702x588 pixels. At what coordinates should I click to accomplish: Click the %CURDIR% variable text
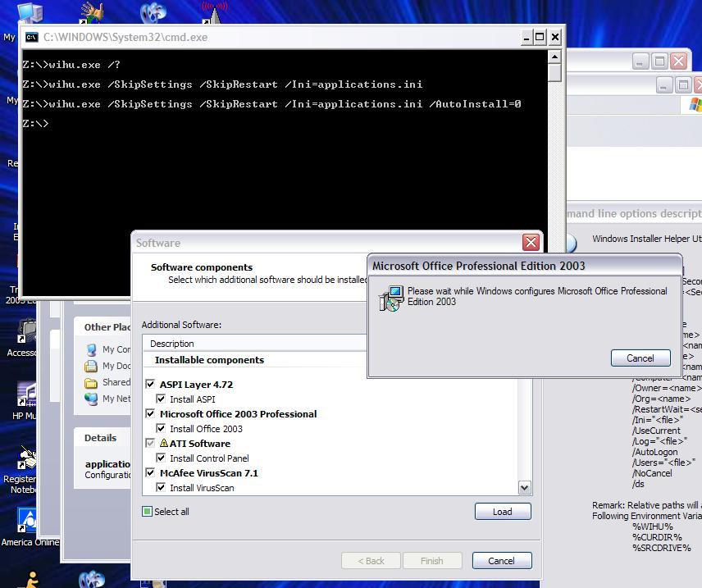(x=657, y=537)
